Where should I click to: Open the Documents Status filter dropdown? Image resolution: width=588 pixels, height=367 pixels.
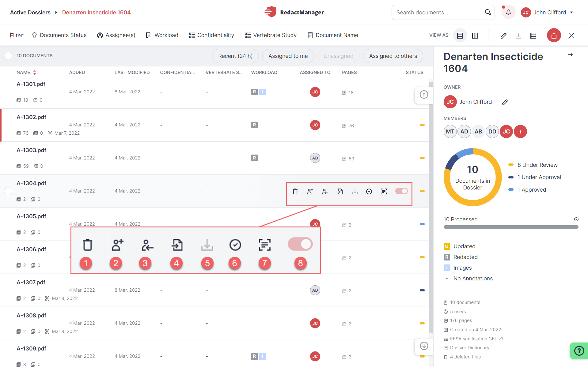(59, 35)
